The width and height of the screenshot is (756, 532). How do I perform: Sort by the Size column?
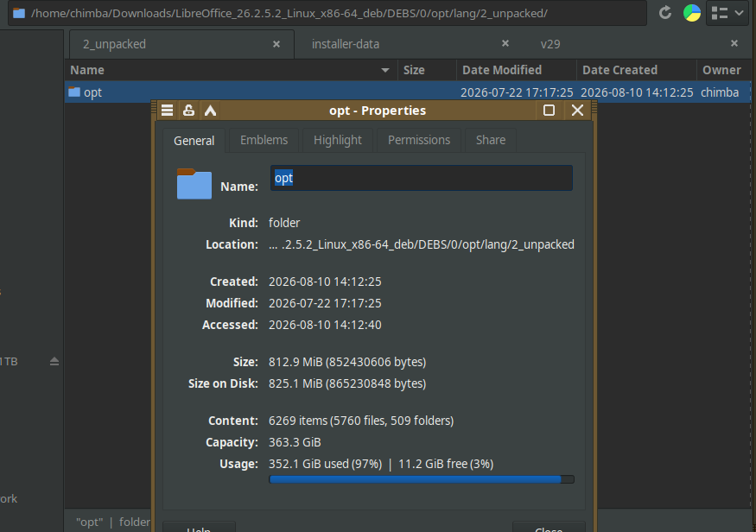coord(427,70)
